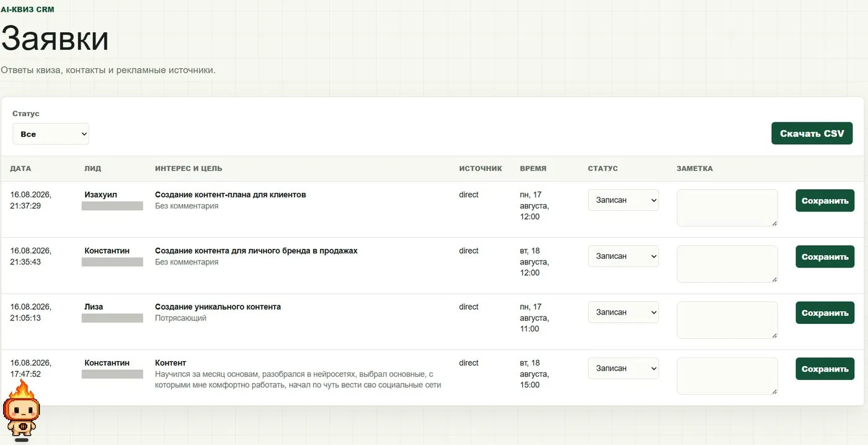
Task: Click source 'direct' in Изахуил row
Action: point(469,195)
